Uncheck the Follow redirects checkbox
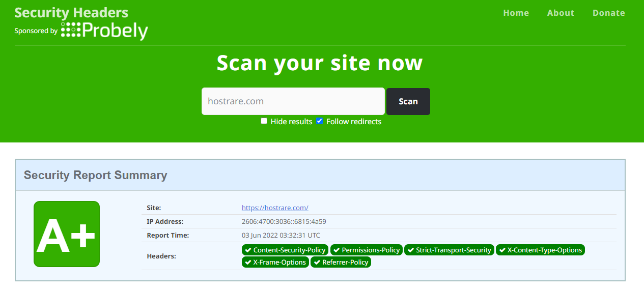 point(320,121)
